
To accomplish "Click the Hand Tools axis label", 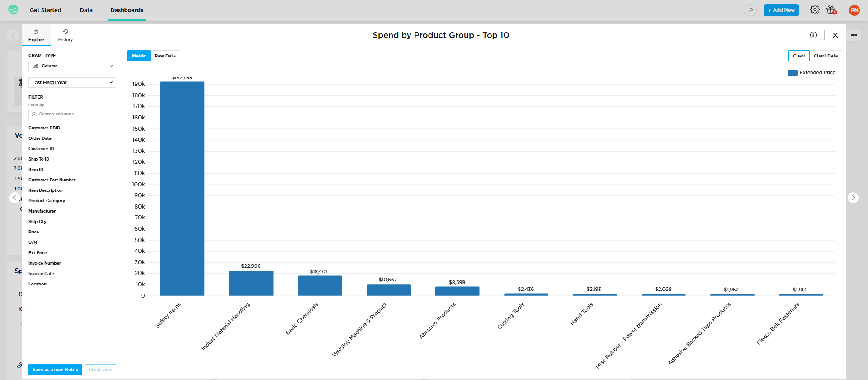I will (x=581, y=314).
